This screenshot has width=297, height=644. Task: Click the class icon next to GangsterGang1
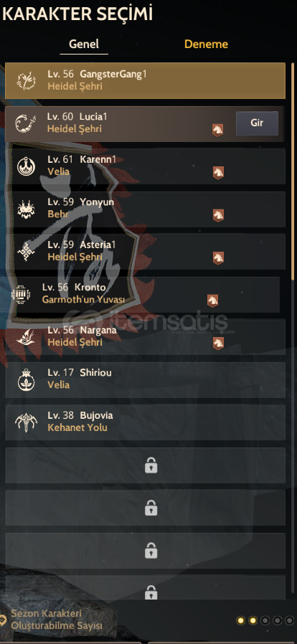26,81
